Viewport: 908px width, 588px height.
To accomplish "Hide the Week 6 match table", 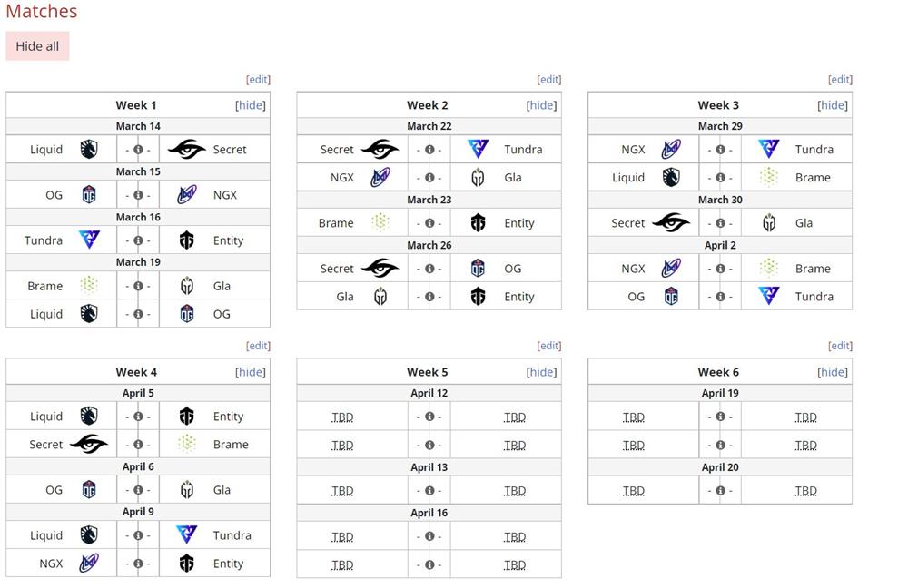I will [x=833, y=371].
